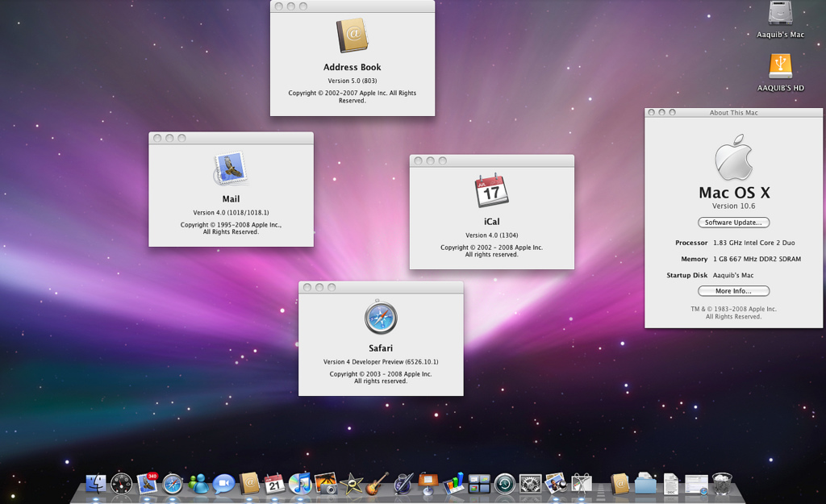The width and height of the screenshot is (826, 504).
Task: Launch Mail from Dock with 340 badge
Action: point(148,484)
